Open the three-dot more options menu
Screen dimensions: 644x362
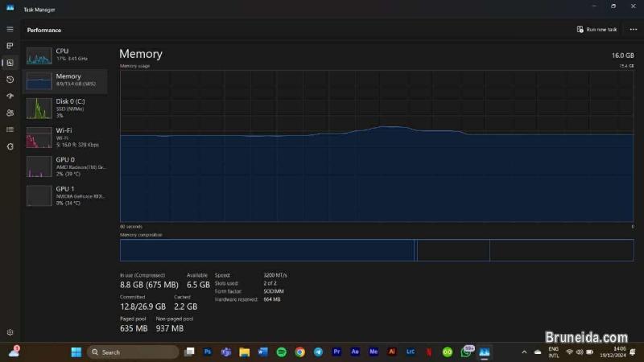pos(633,29)
